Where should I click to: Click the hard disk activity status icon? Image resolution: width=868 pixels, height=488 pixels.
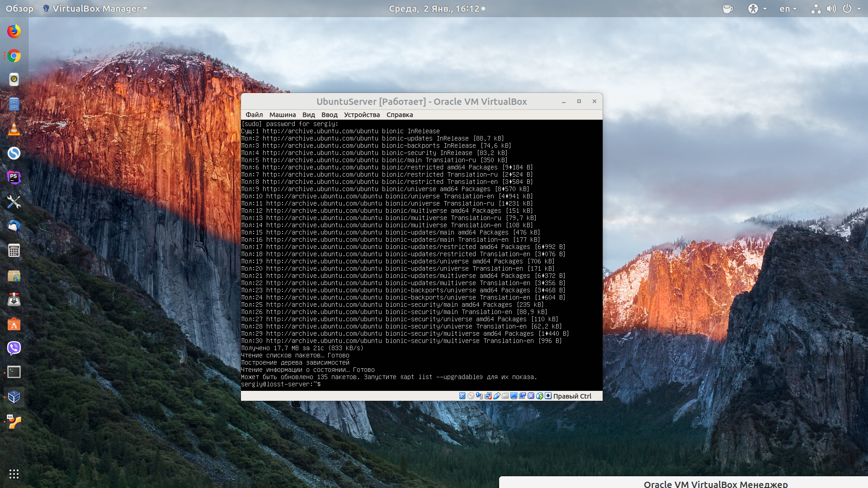(462, 396)
